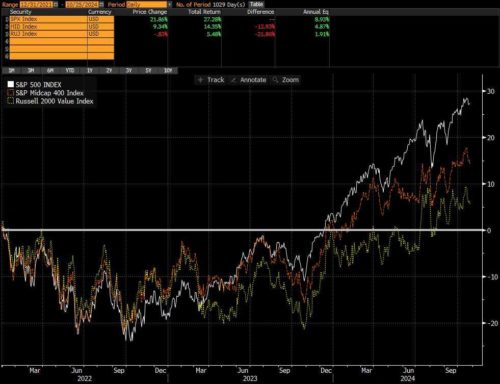Activate the Annotate tool
Image resolution: width=500 pixels, height=384 pixels.
pyautogui.click(x=249, y=80)
